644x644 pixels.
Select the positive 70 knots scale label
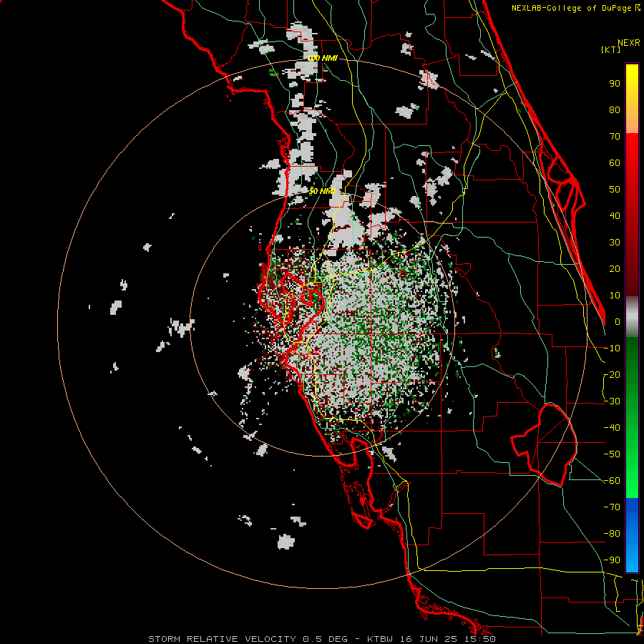tap(615, 137)
